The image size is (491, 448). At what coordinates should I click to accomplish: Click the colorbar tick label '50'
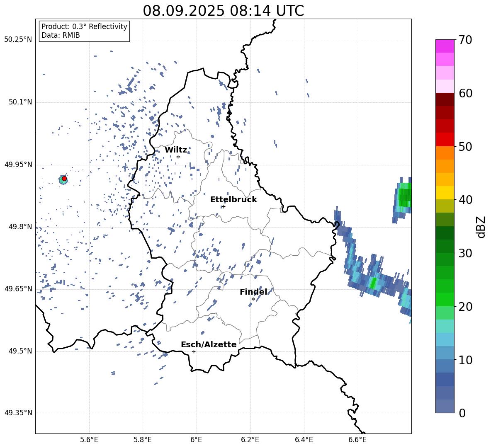[x=465, y=147]
